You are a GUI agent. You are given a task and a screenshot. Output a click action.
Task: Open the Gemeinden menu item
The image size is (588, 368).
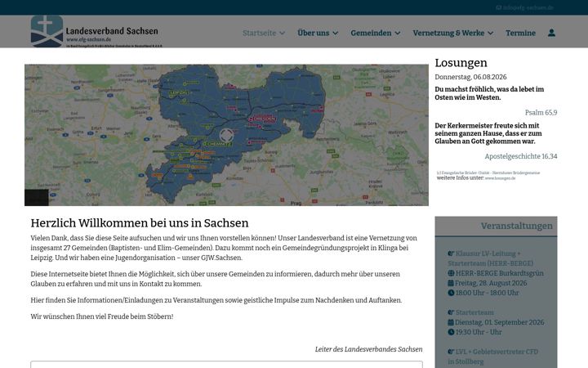pos(371,33)
